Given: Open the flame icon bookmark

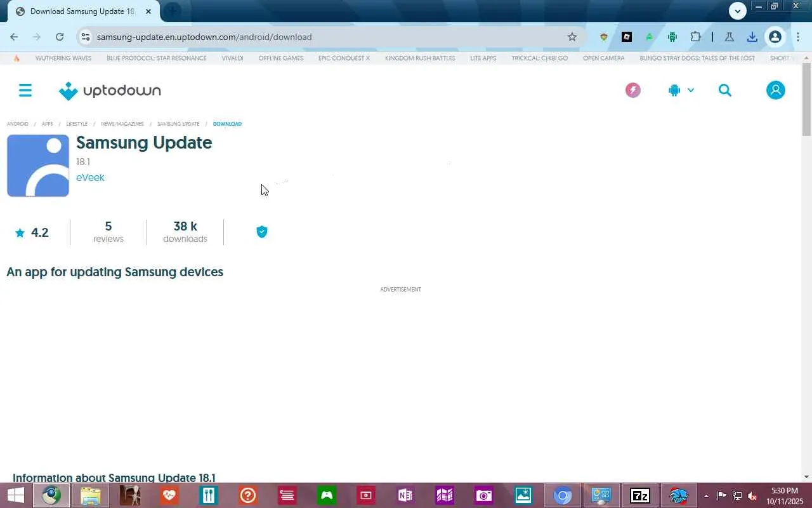Looking at the screenshot, I should point(16,58).
